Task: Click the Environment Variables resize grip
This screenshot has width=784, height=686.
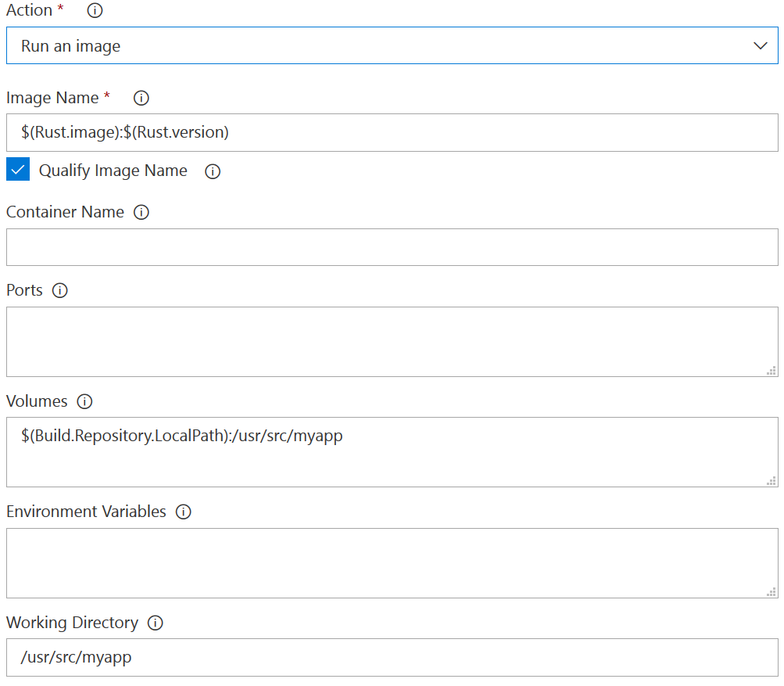Action: pos(771,592)
